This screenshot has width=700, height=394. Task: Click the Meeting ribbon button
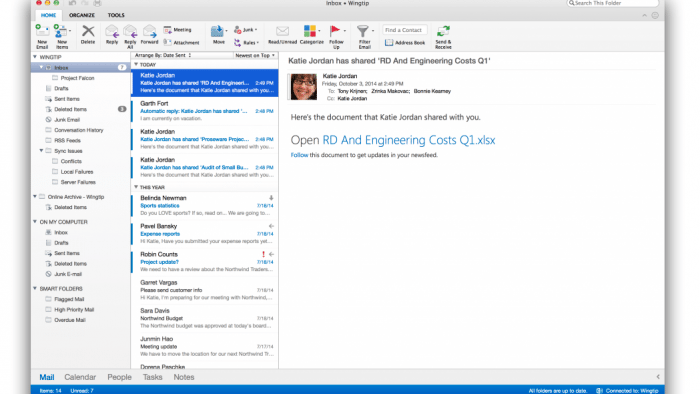point(177,30)
